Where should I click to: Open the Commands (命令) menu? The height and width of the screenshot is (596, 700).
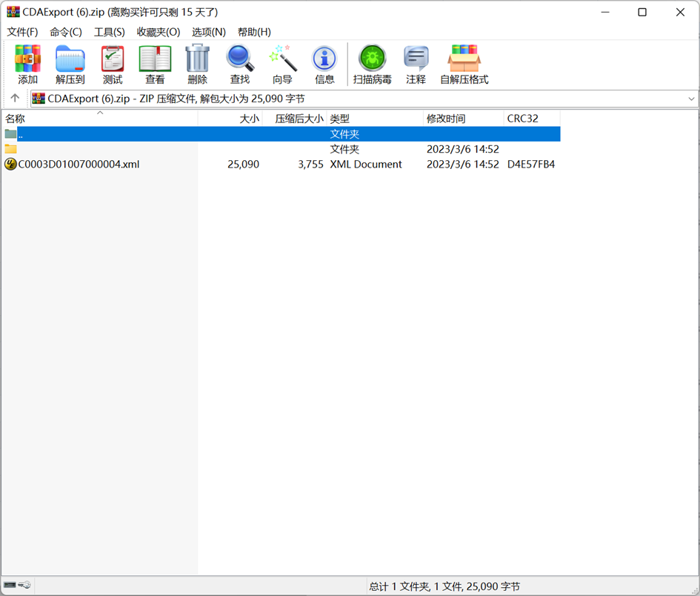pos(66,32)
